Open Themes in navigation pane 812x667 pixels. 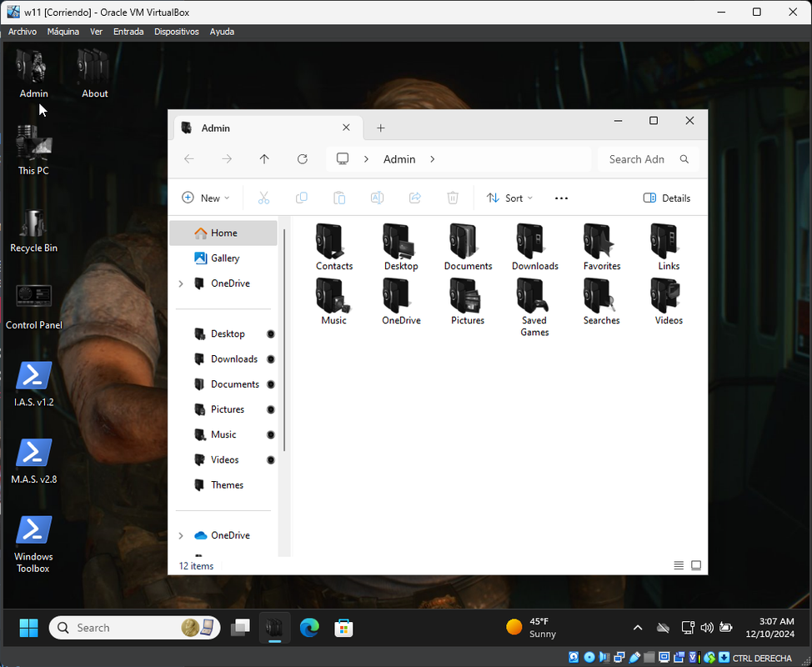[223, 485]
